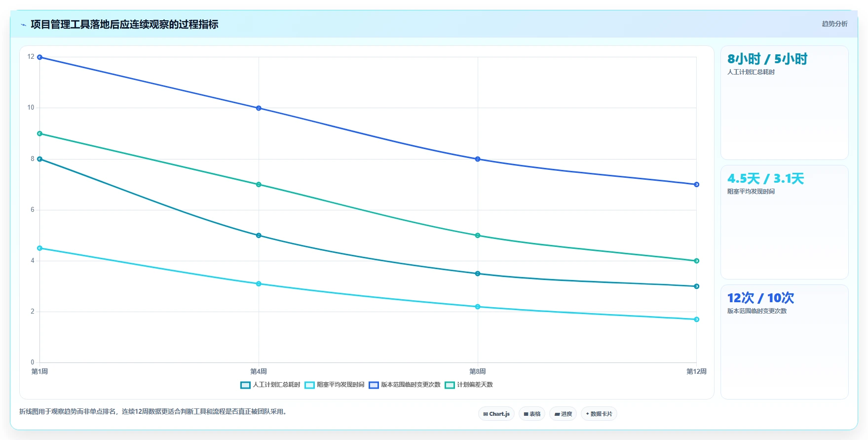This screenshot has height=440, width=868.
Task: Click the y-axis label 10
Action: (31, 108)
